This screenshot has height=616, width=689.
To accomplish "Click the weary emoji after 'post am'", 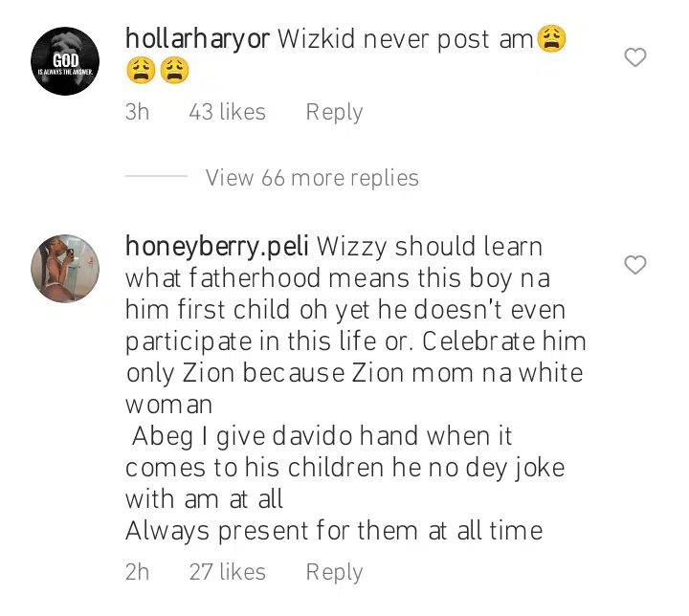I will (x=552, y=38).
